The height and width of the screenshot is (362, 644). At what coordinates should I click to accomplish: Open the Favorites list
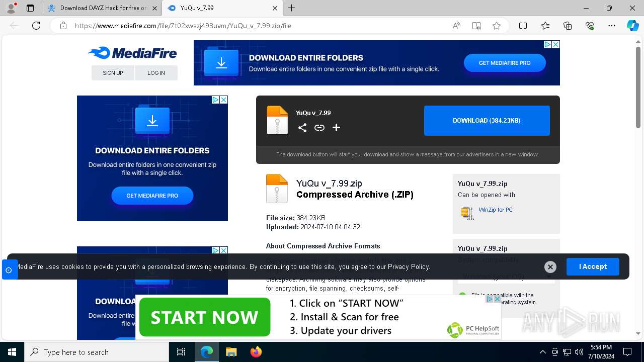tap(545, 26)
